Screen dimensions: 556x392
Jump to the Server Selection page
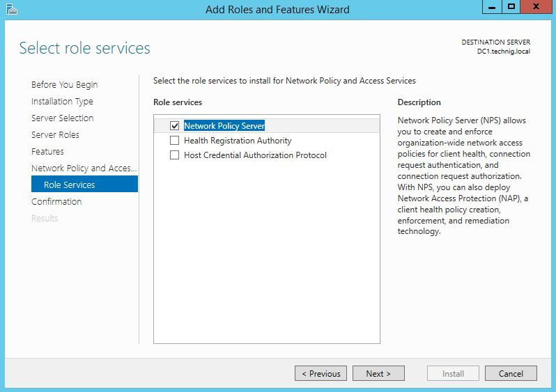[x=62, y=118]
